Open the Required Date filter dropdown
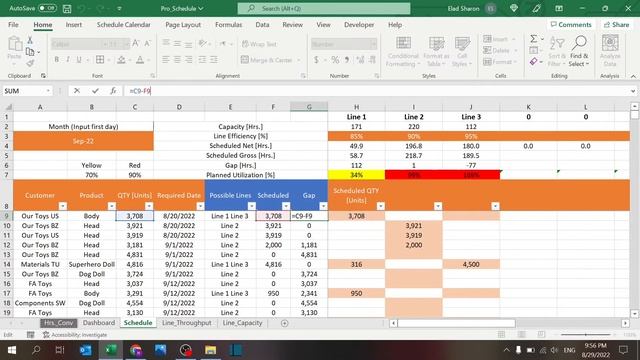640x360 pixels. click(200, 206)
